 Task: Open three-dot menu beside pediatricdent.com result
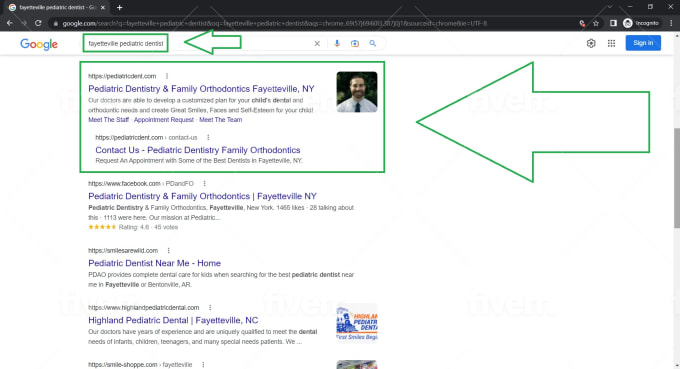[x=167, y=76]
